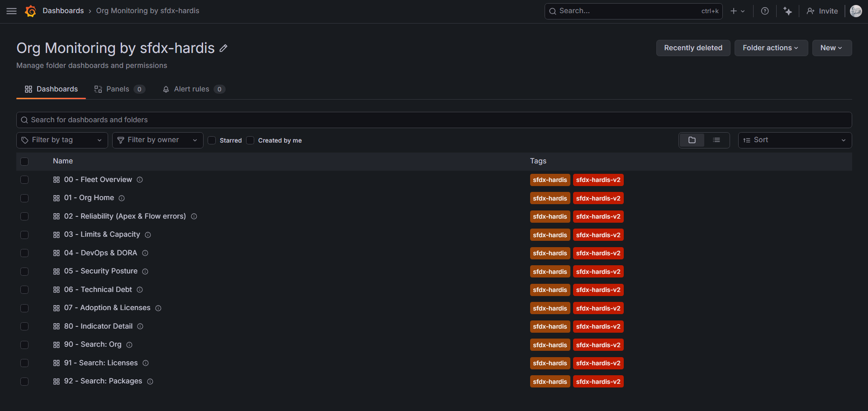The width and height of the screenshot is (868, 411).
Task: Check the 00 - Fleet Overview row checkbox
Action: [x=24, y=180]
